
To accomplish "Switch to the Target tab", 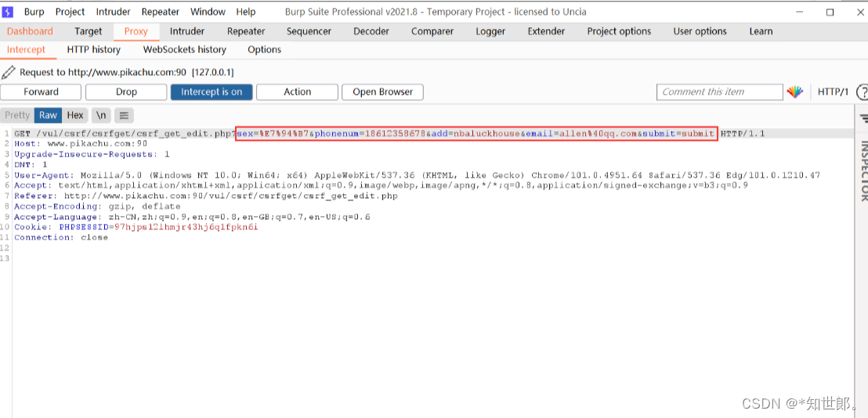I will (x=89, y=31).
